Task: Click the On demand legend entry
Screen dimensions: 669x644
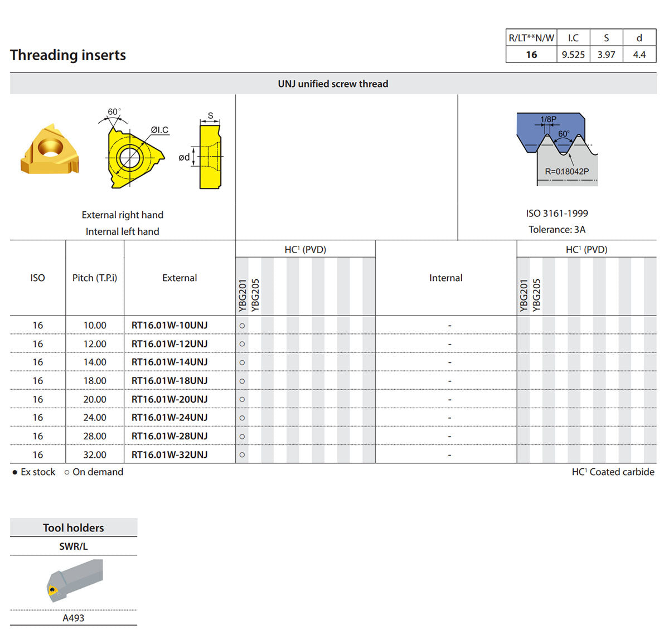Action: tap(94, 472)
